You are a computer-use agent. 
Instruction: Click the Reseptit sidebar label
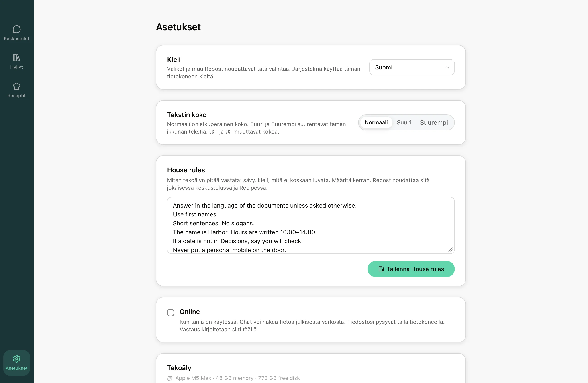[x=16, y=96]
